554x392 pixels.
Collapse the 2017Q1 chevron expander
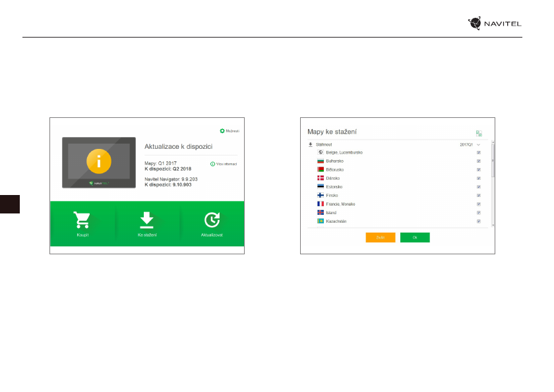tap(479, 144)
